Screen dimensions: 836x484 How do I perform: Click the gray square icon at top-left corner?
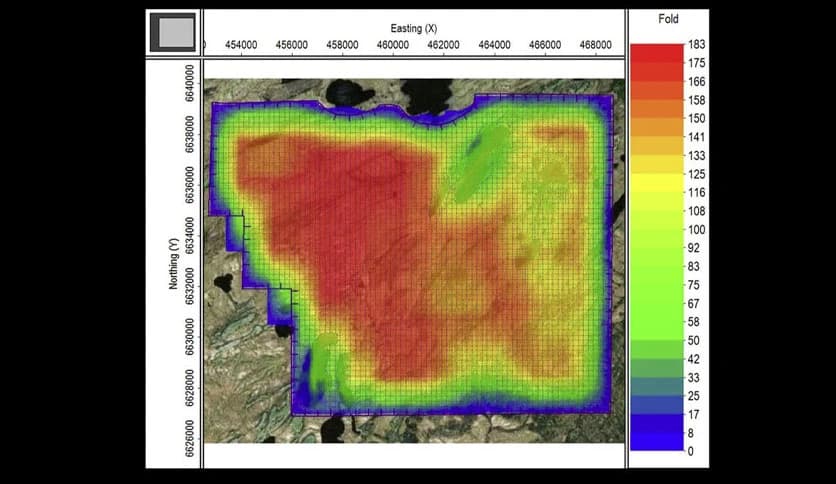click(172, 32)
